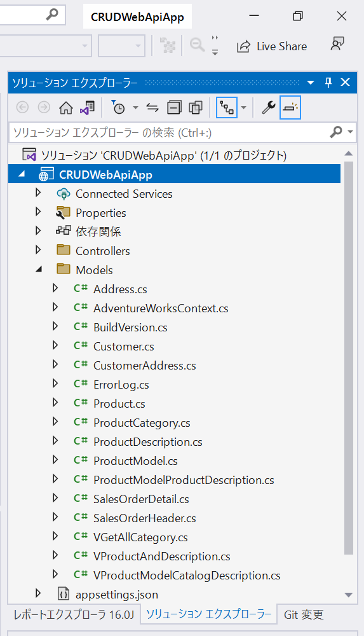Click the Show All Files icon
Viewport: 364px width, 636px height.
(x=196, y=108)
